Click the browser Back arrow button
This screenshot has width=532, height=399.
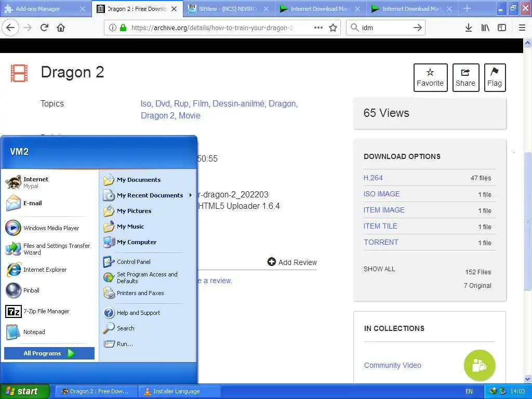(x=10, y=28)
